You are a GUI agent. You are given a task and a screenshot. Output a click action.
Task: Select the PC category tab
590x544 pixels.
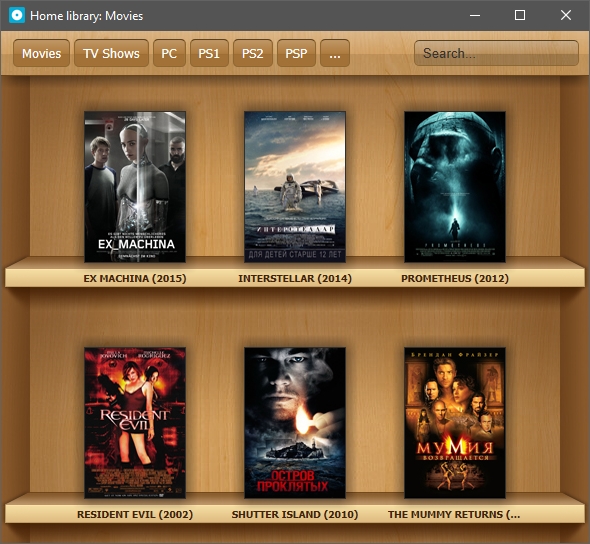pyautogui.click(x=169, y=53)
